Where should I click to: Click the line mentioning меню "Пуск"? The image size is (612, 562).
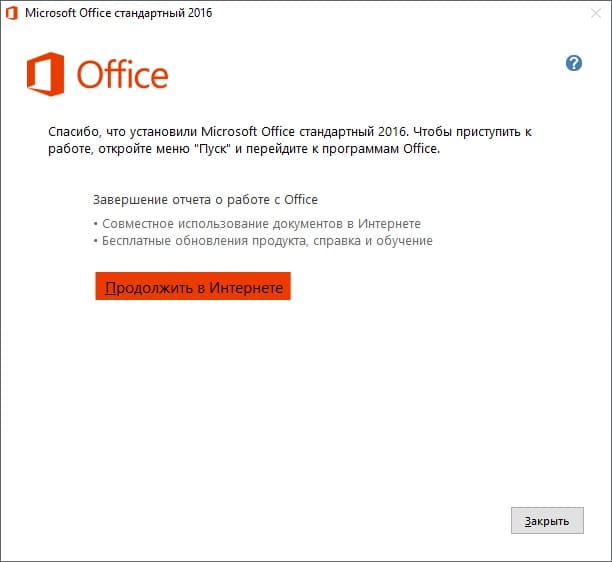244,149
